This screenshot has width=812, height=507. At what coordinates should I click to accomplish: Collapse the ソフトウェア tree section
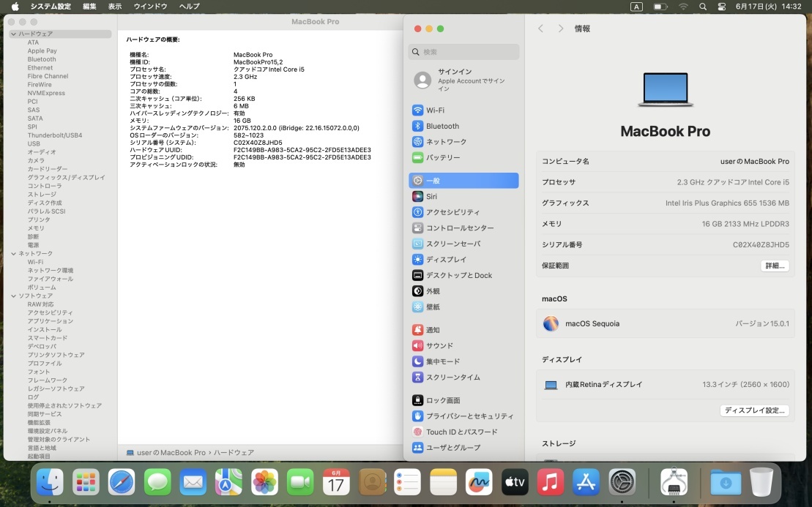(13, 296)
